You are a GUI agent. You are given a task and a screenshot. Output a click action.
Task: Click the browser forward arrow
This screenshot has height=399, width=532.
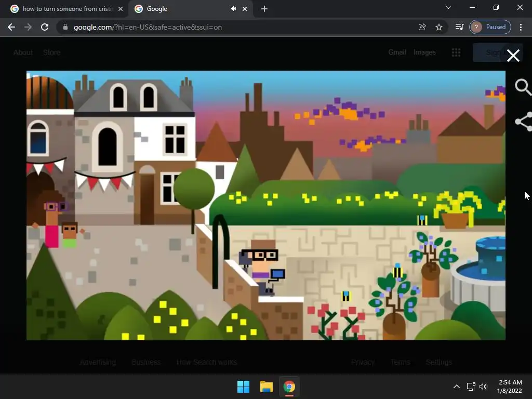pos(28,27)
